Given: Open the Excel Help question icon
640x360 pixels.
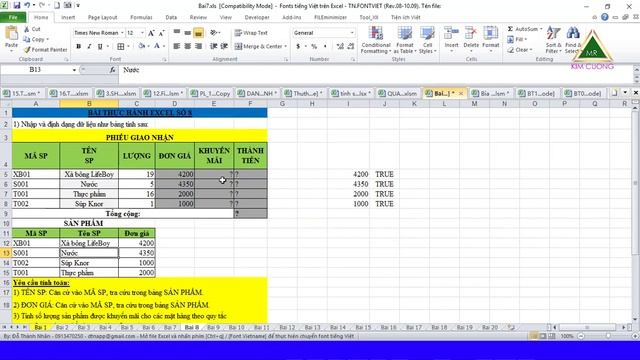Looking at the screenshot, I should [604, 17].
